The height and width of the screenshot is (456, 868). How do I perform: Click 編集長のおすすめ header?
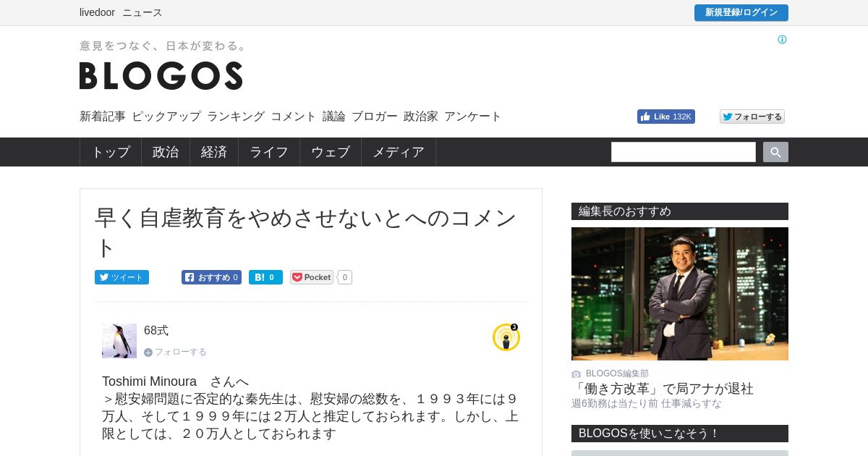[x=680, y=211]
